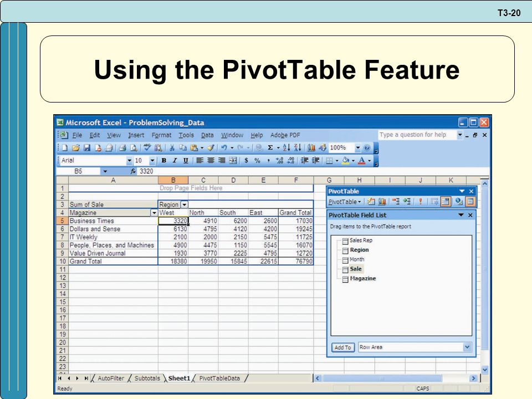This screenshot has width=532, height=399.
Task: Click the Copy icon in the toolbar
Action: (183, 148)
